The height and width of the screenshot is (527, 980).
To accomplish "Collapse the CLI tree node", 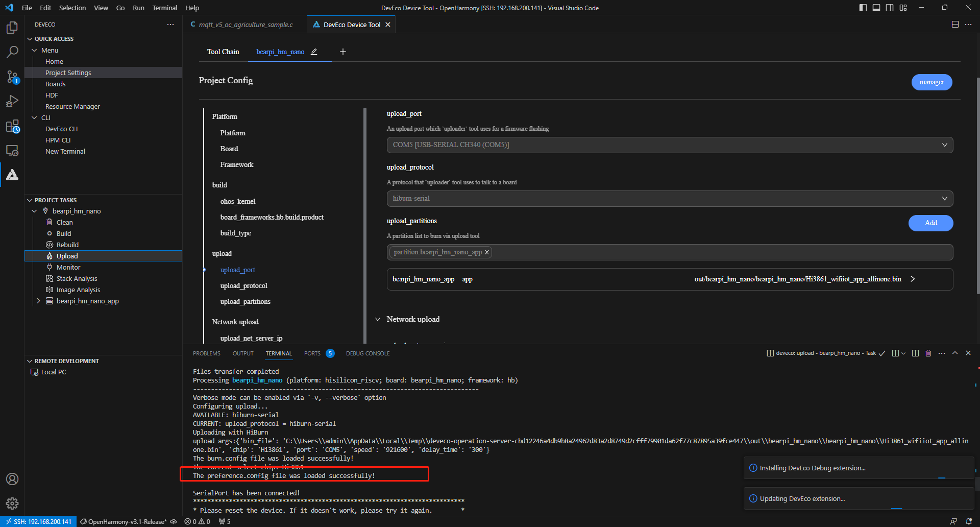I will (34, 117).
